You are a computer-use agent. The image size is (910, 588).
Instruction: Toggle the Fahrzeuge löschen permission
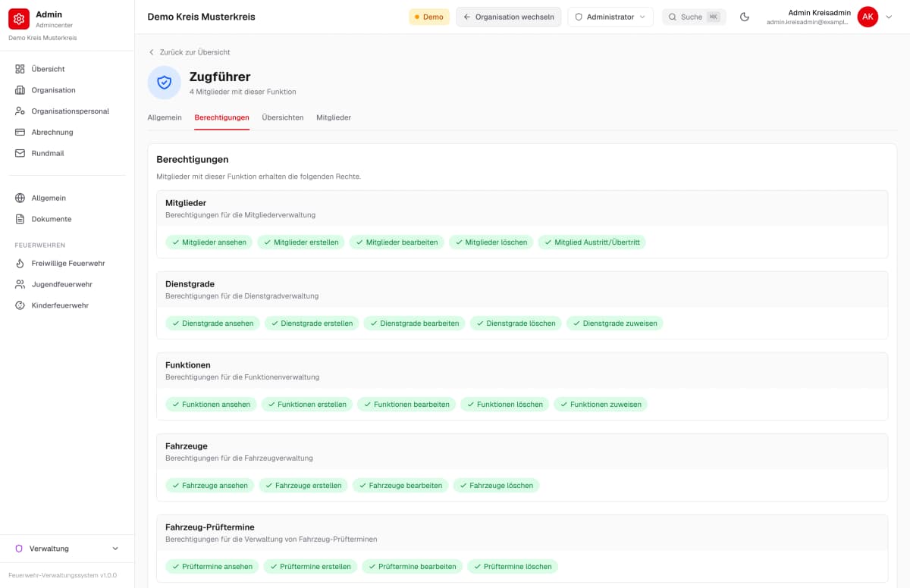coord(496,486)
